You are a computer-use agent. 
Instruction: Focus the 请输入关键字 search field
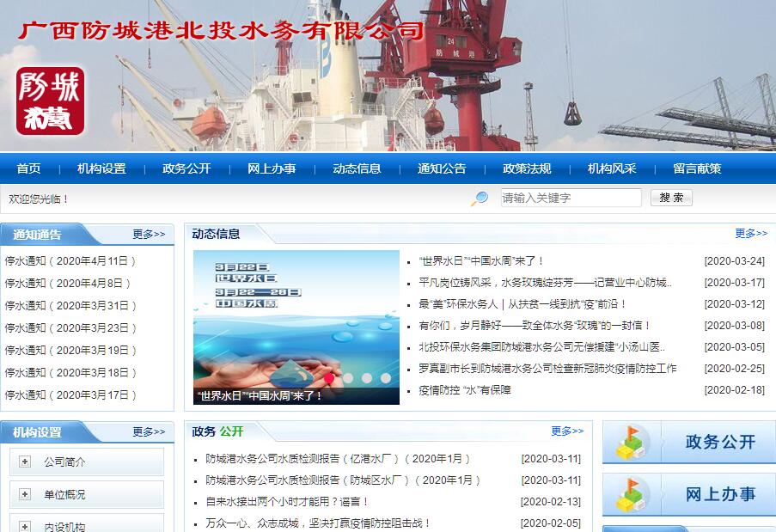pyautogui.click(x=571, y=198)
